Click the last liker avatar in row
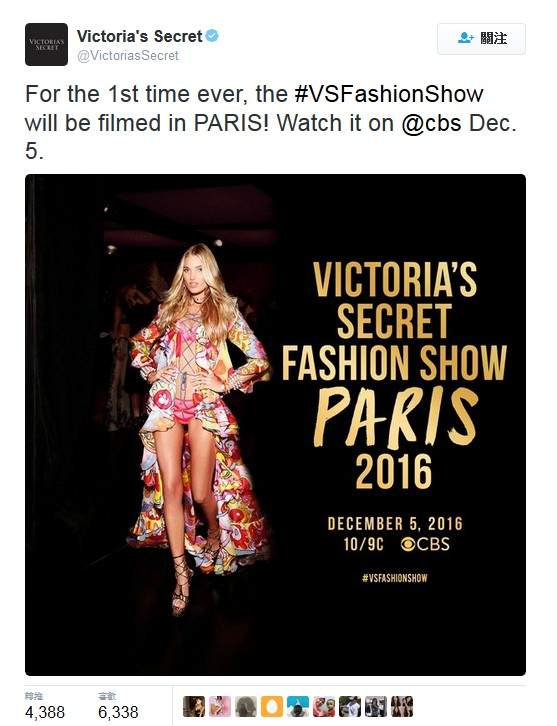 (401, 707)
